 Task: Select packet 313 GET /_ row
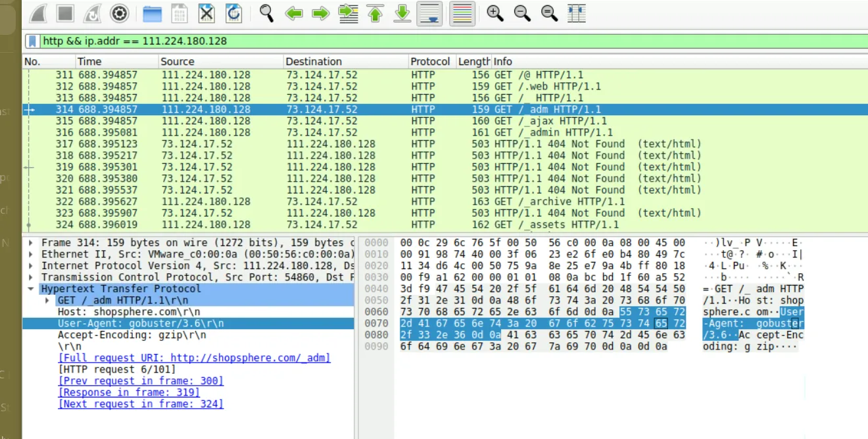click(445, 98)
